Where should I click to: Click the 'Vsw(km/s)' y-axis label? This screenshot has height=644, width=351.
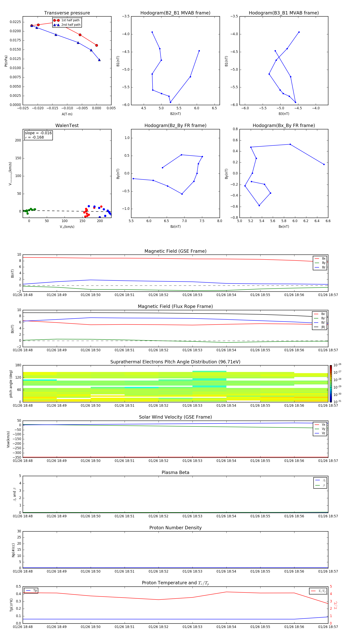(x=8, y=439)
